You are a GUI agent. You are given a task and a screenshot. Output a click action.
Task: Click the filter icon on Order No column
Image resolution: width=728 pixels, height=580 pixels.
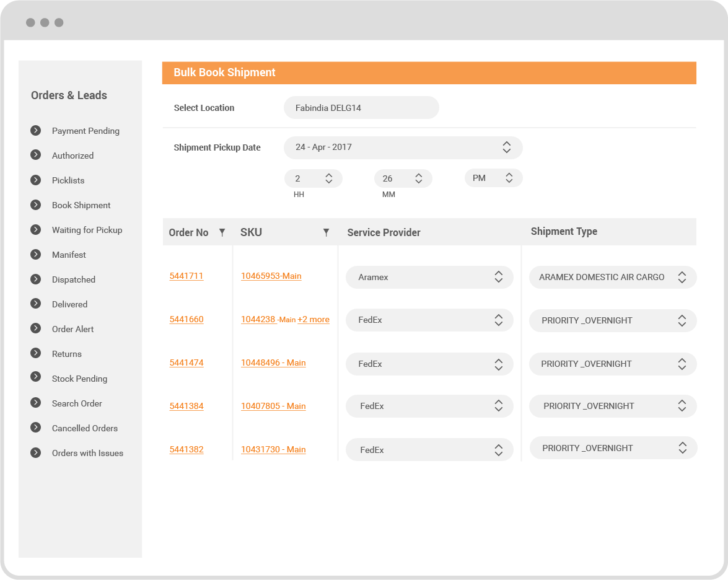[x=222, y=232]
